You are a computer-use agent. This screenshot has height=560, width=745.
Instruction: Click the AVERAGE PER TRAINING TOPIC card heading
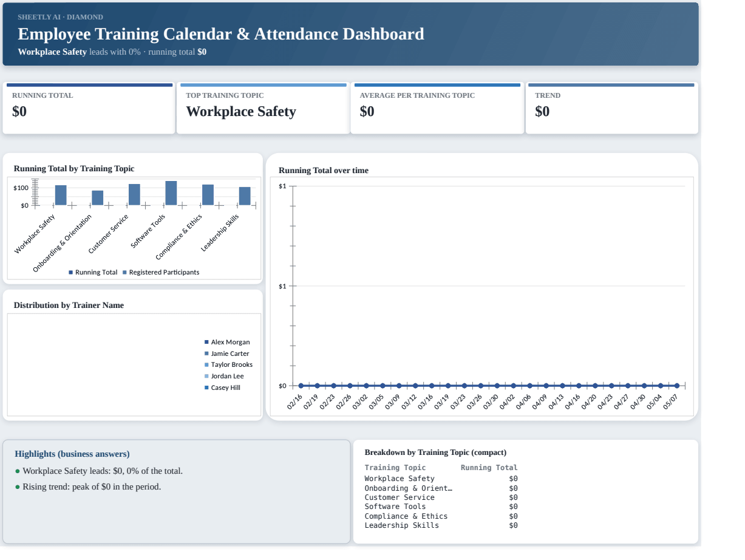tap(417, 95)
